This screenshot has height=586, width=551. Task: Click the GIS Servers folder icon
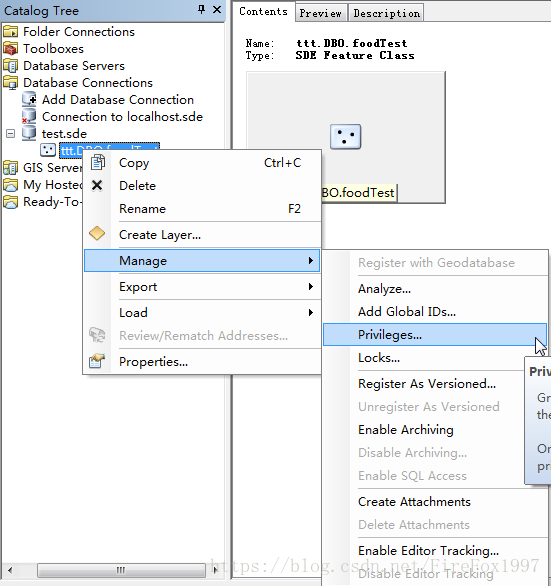(x=10, y=168)
